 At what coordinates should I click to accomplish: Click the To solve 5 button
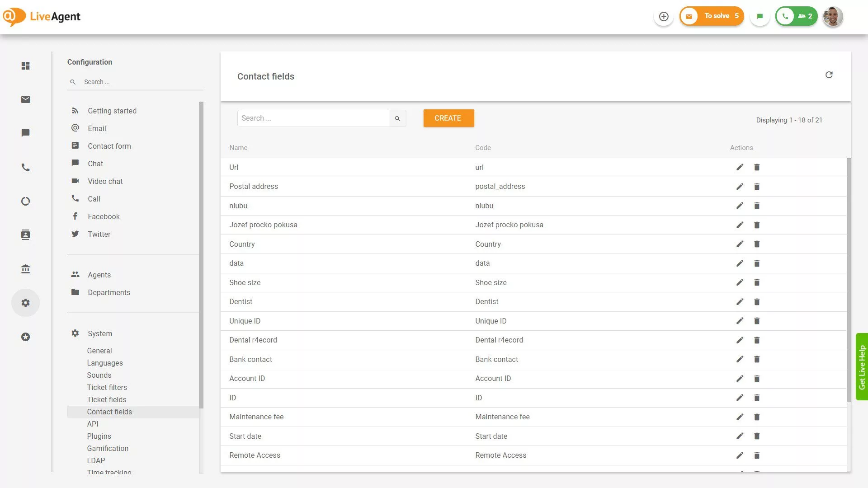tap(712, 16)
